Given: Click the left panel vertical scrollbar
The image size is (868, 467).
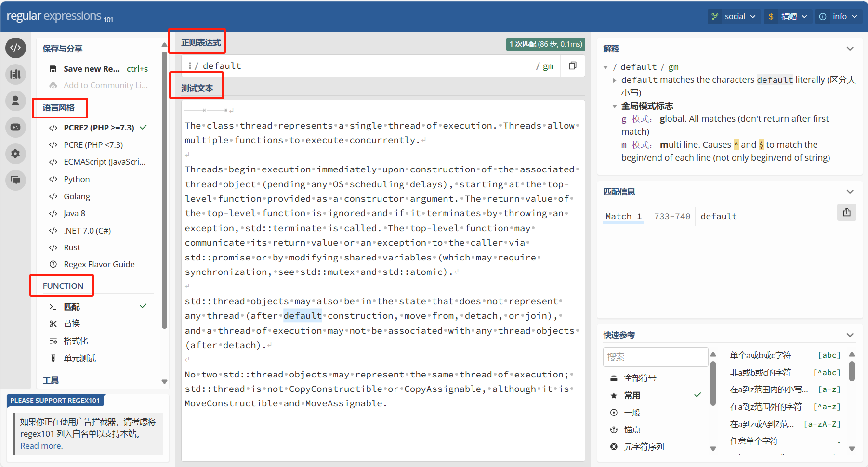Looking at the screenshot, I should tap(164, 193).
